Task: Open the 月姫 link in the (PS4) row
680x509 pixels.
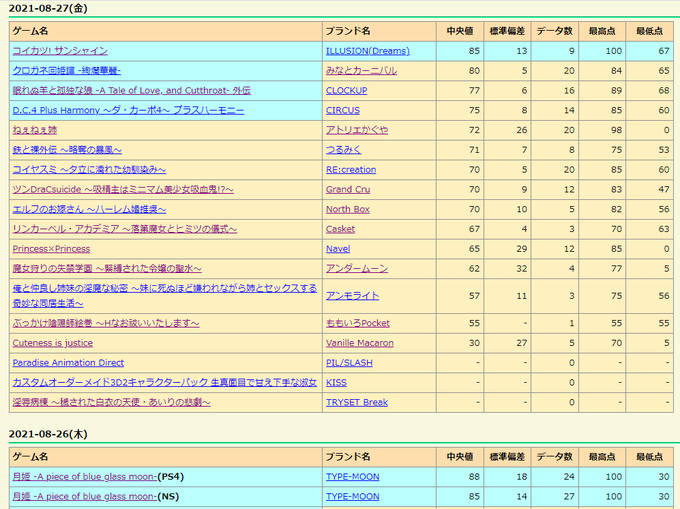Action: click(x=85, y=476)
